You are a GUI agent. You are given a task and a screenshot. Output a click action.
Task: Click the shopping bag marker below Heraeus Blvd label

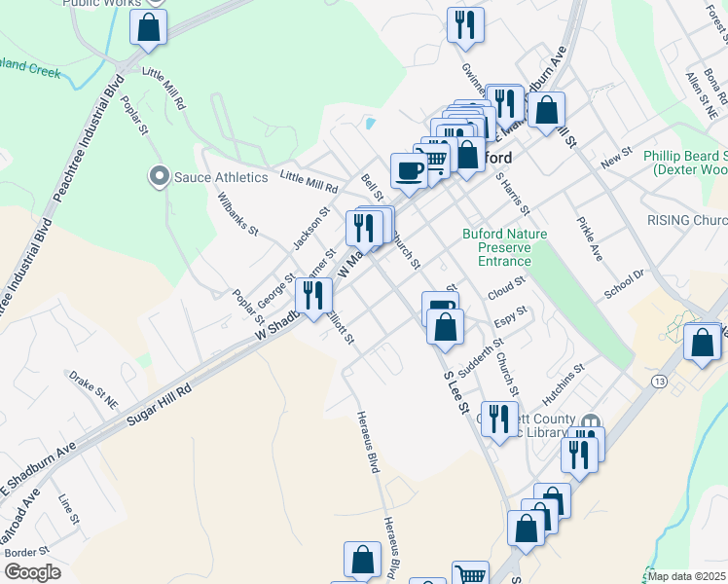pyautogui.click(x=363, y=560)
